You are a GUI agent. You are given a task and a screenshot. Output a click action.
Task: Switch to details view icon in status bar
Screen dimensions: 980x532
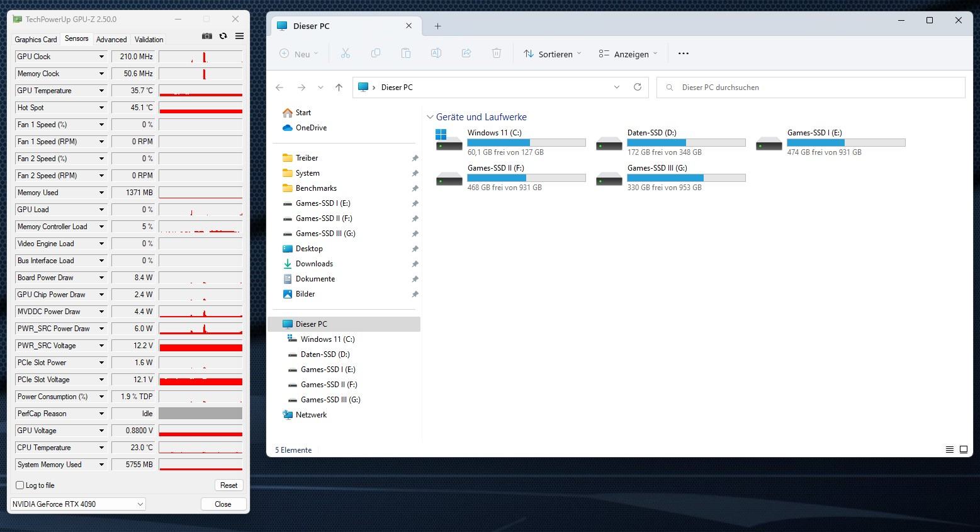(x=949, y=450)
